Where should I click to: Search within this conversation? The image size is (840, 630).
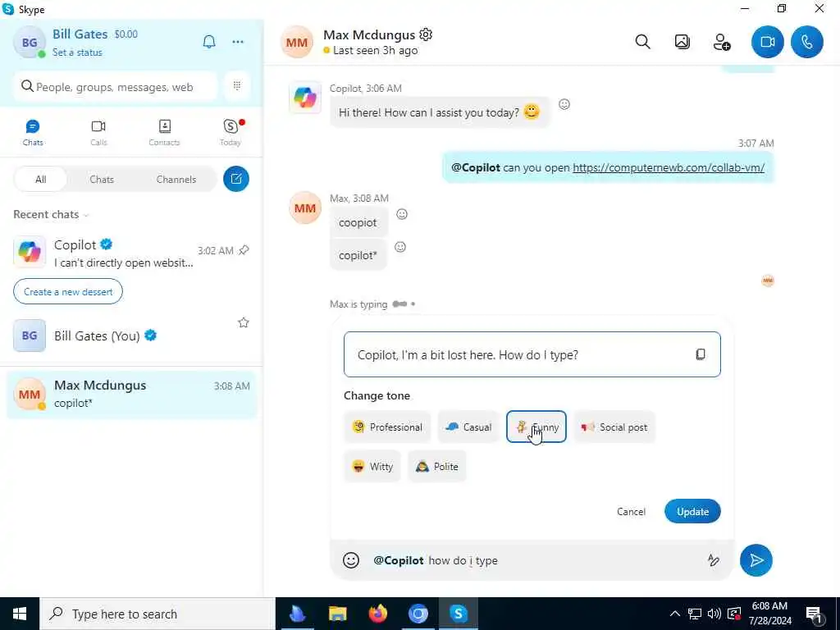coord(642,42)
